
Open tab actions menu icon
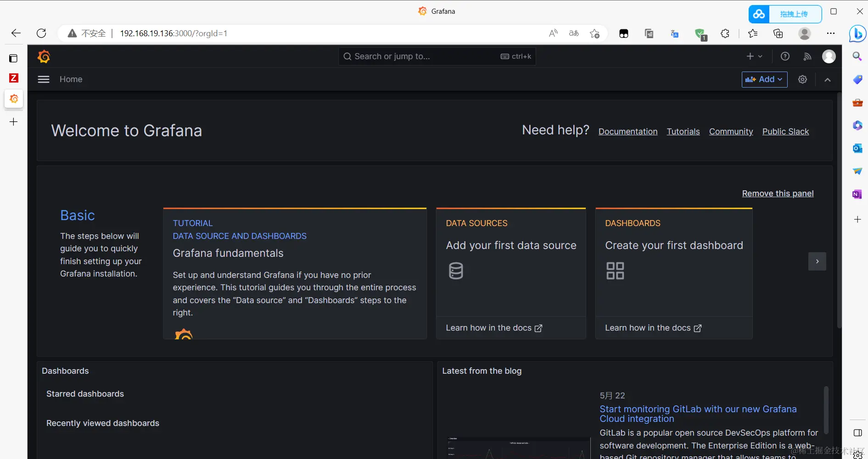tap(13, 58)
